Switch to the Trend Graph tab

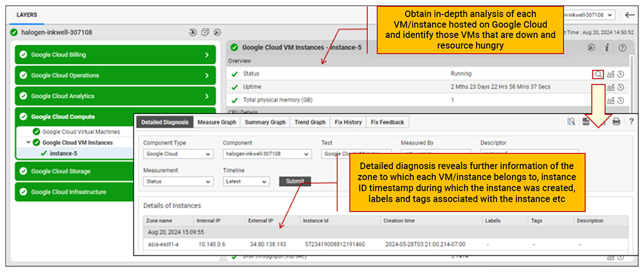(310, 122)
